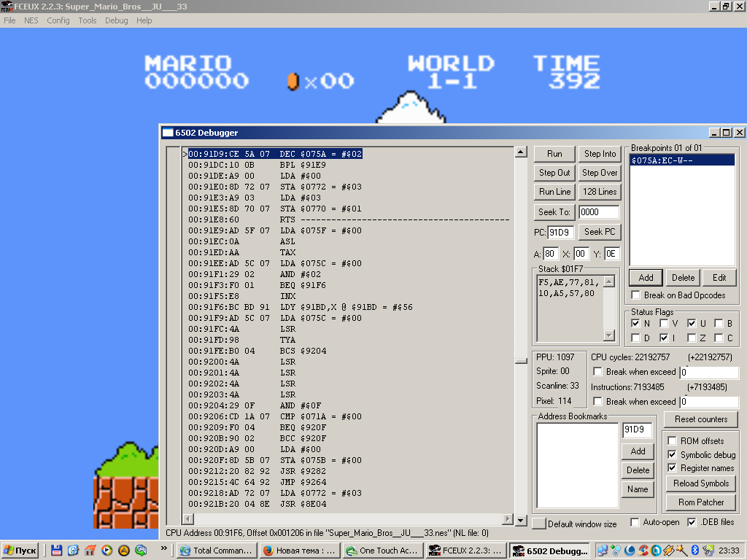Toggle the Auto-open checkbox
The height and width of the screenshot is (560, 747).
(x=635, y=522)
